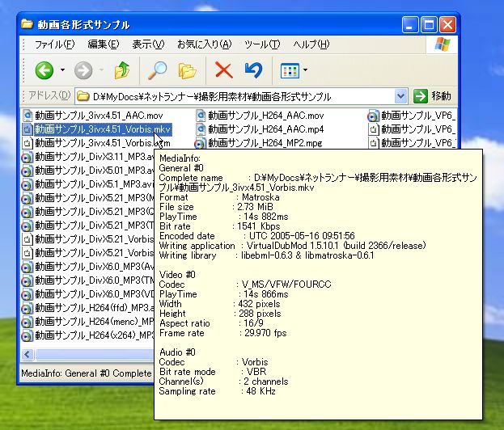Click icon of H264_AAC.mp4 file
This screenshot has height=430, width=504.
click(201, 129)
